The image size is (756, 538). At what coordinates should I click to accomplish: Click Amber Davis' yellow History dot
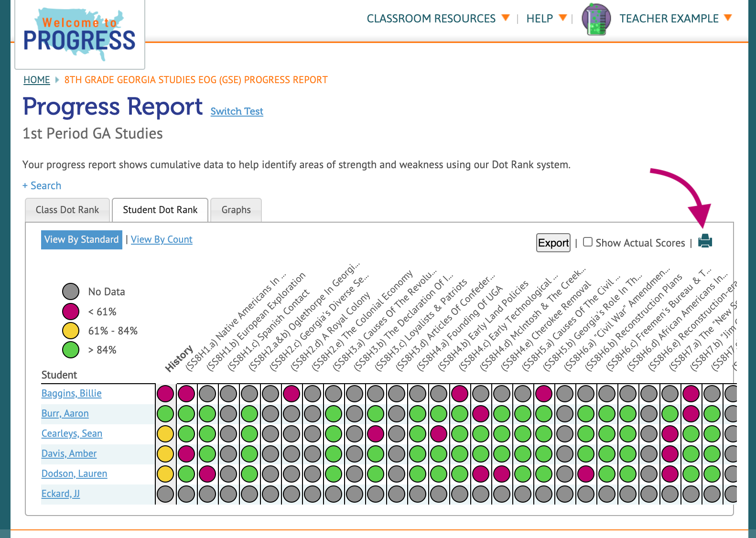(x=165, y=454)
